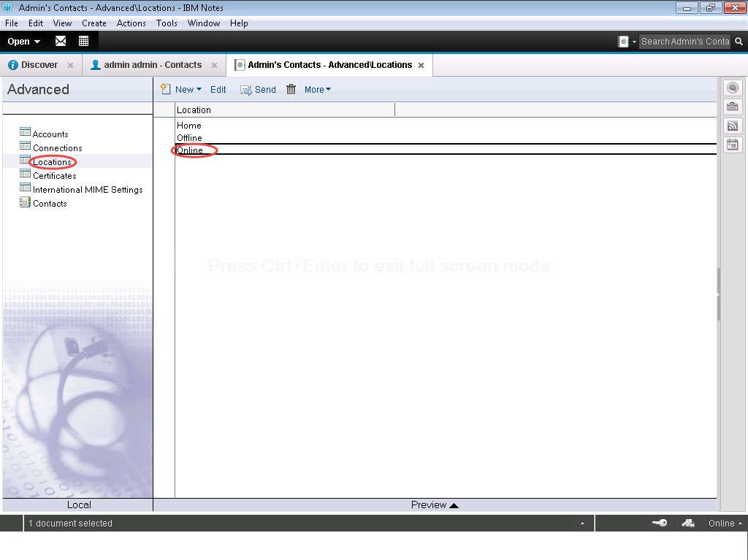Click the Edit button
Screen dimensions: 748x560
click(x=218, y=90)
